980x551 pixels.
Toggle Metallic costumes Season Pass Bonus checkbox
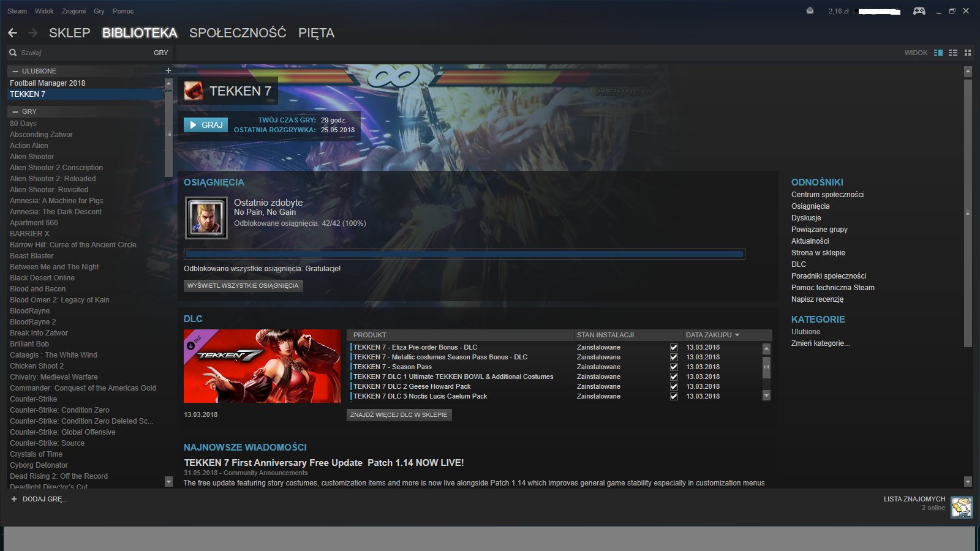click(x=674, y=357)
